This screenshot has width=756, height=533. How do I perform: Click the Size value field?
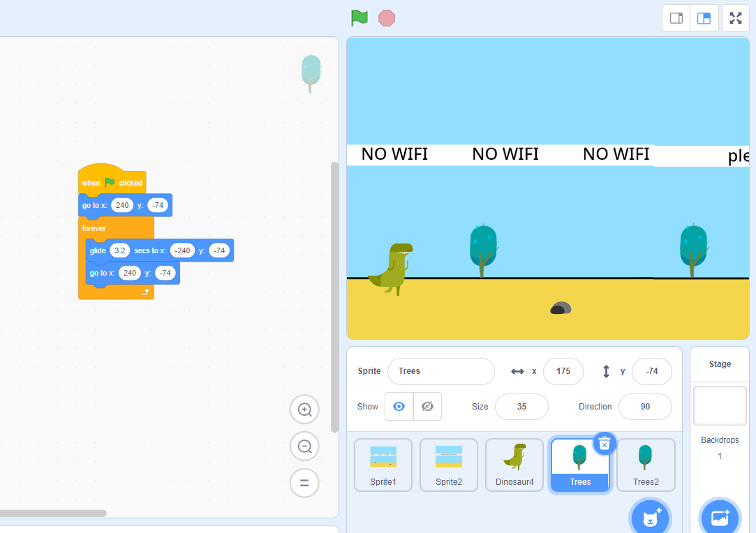coord(521,407)
